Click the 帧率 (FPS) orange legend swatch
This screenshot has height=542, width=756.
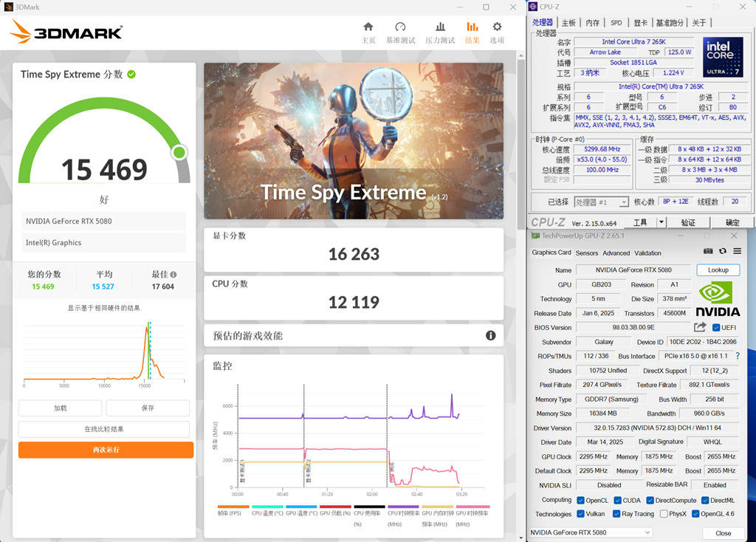tap(233, 507)
